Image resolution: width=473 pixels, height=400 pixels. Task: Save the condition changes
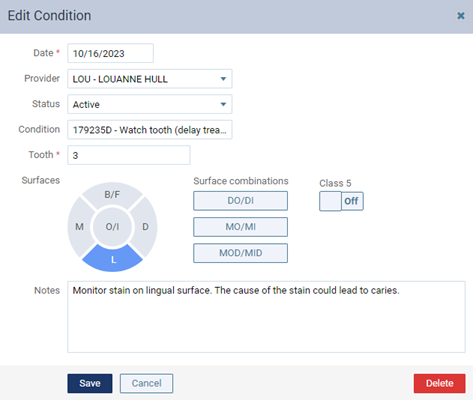[90, 383]
